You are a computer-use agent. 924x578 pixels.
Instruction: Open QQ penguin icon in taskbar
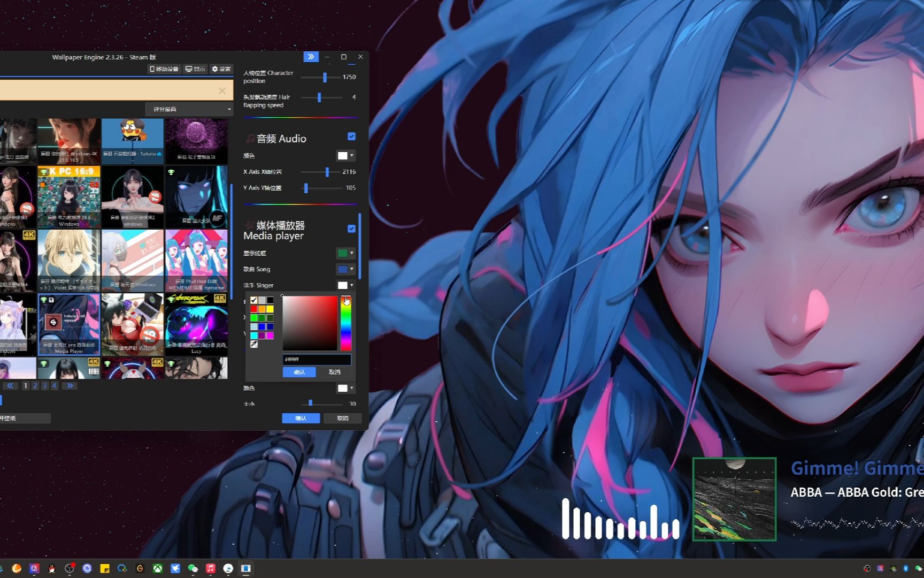(x=52, y=568)
